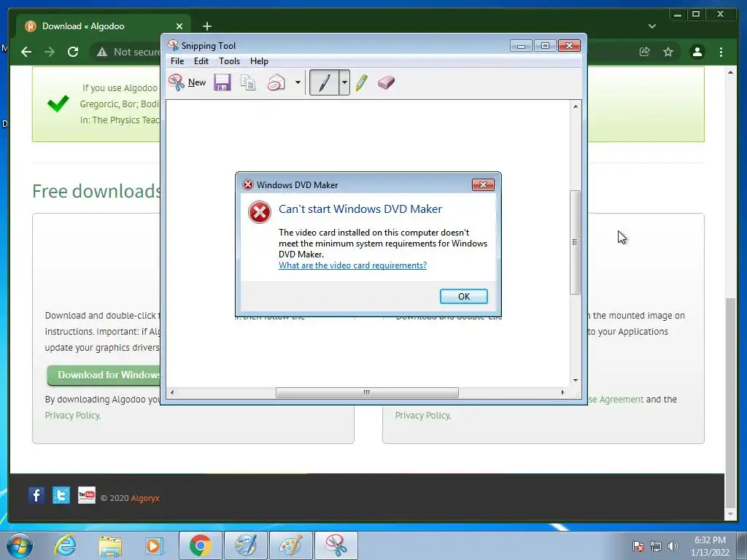The image size is (747, 560).
Task: Minimize the Snipping Tool window
Action: 521,46
